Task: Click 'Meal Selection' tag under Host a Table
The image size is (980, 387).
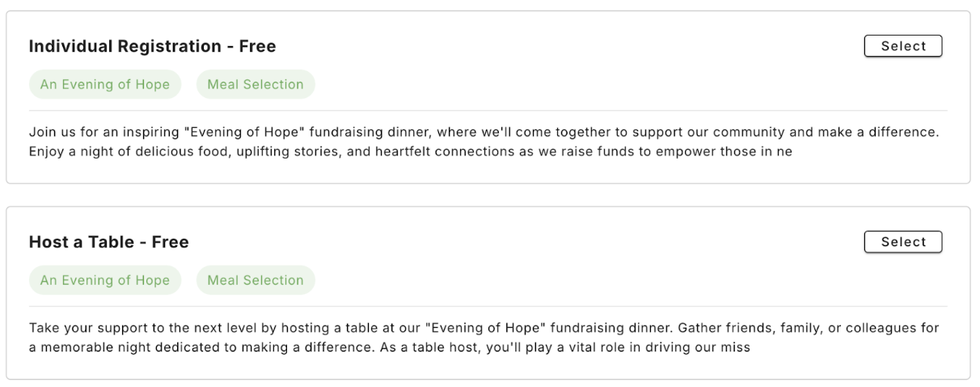Action: tap(256, 280)
